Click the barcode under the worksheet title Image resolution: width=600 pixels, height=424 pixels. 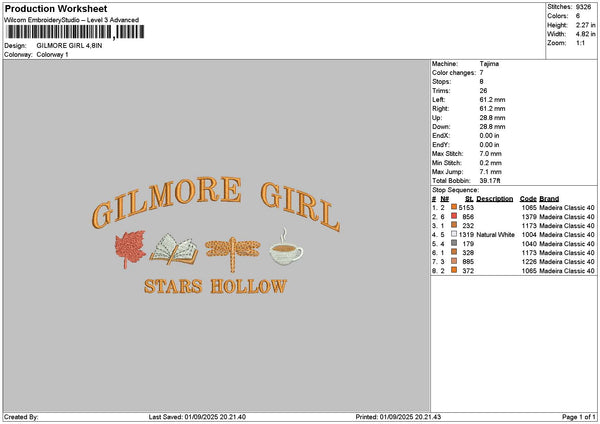(x=75, y=32)
